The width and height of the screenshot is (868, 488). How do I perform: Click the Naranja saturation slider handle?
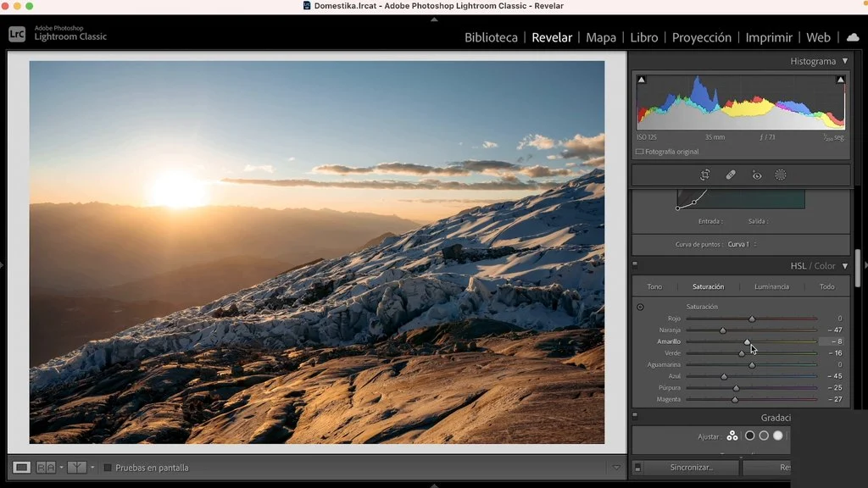point(722,330)
